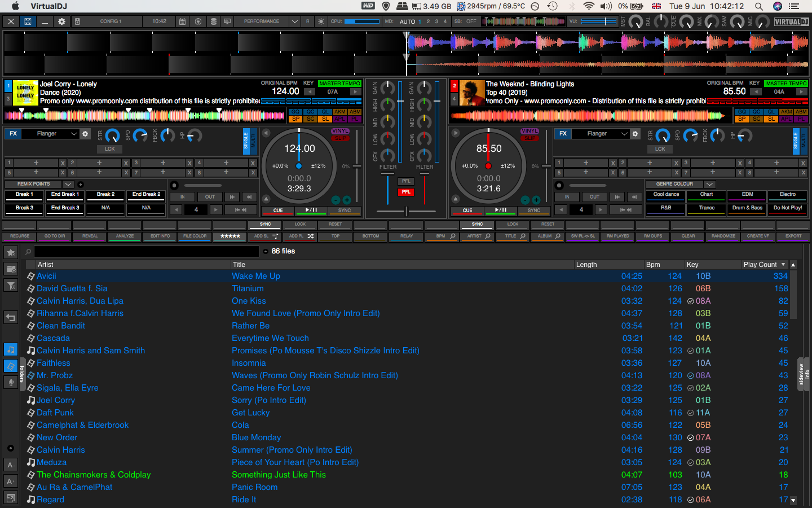Viewport: 812px width, 508px height.
Task: Click the filter funnel icon in browser sidebar
Action: [x=11, y=285]
